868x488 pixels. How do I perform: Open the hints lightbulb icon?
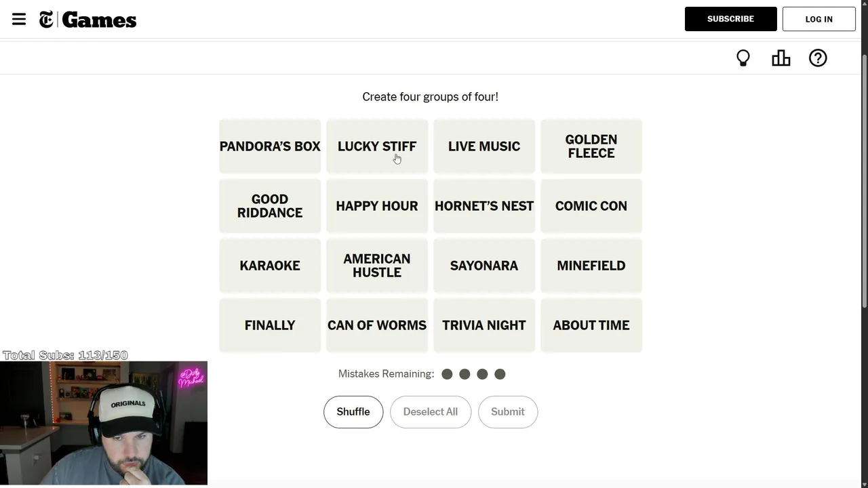coord(743,58)
